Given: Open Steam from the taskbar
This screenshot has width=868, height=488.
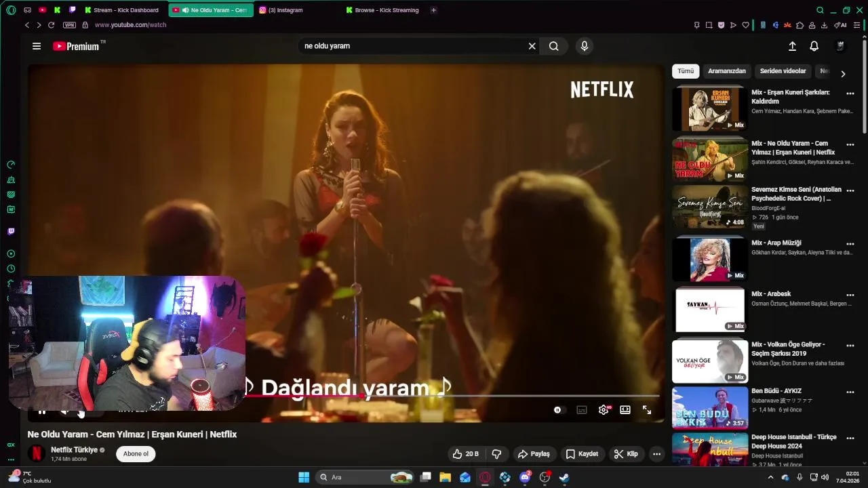Looking at the screenshot, I should pyautogui.click(x=564, y=477).
